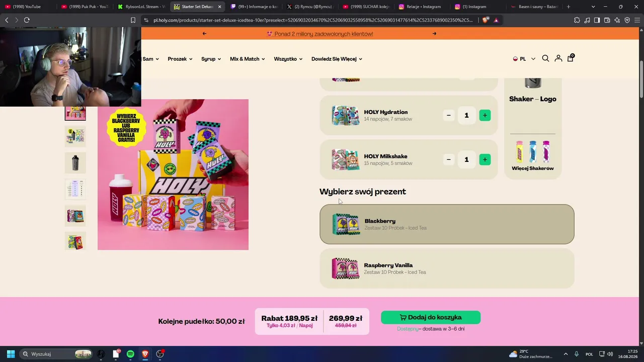Open the Brave Wallet icon

(x=607, y=20)
